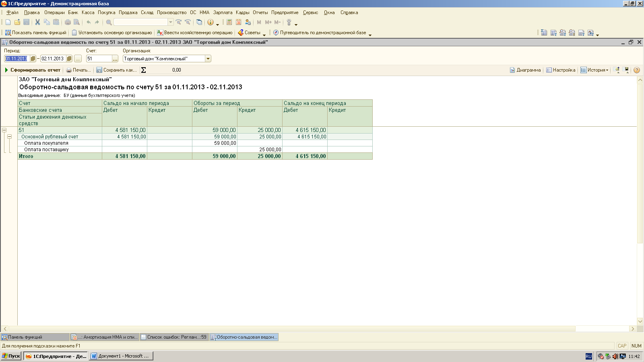This screenshot has height=362, width=644.
Task: Open the round question mark help icon
Action: click(x=636, y=70)
